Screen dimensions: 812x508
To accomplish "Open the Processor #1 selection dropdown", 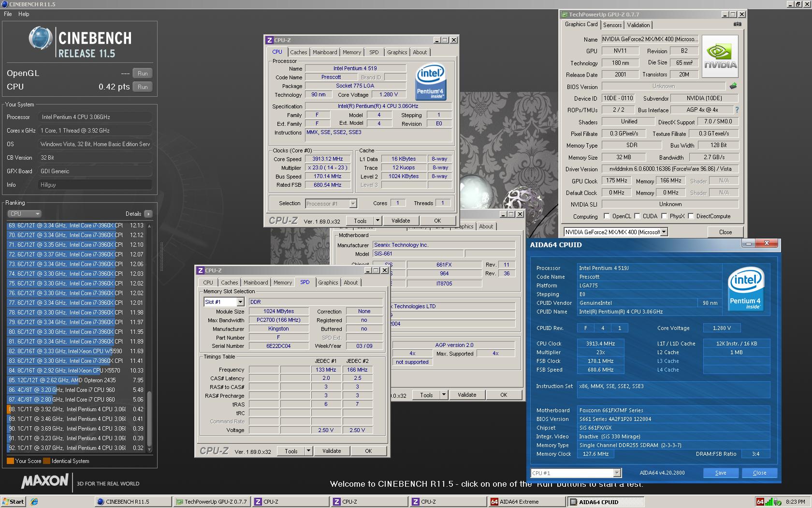I will point(353,204).
